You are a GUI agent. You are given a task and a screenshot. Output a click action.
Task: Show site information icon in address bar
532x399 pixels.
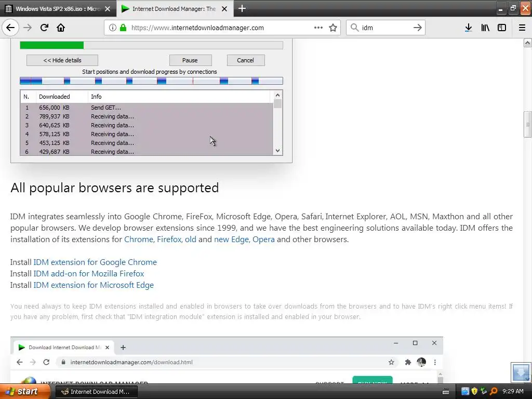click(x=113, y=28)
